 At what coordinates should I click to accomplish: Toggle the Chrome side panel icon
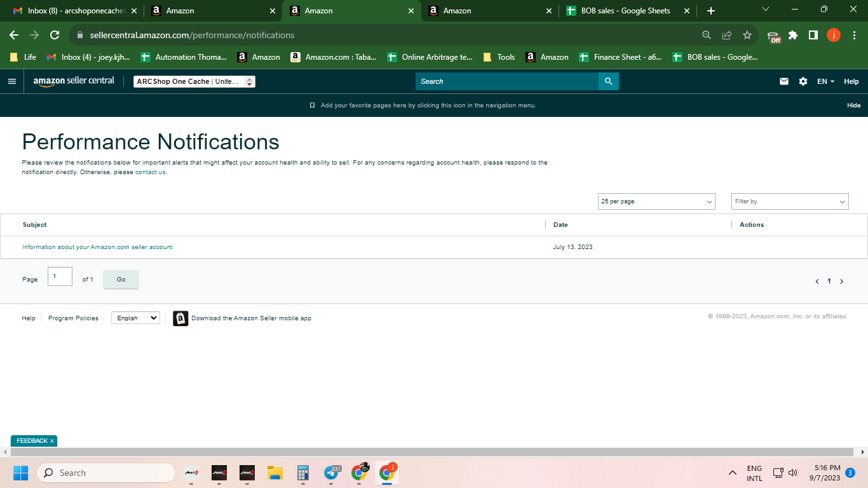[813, 35]
